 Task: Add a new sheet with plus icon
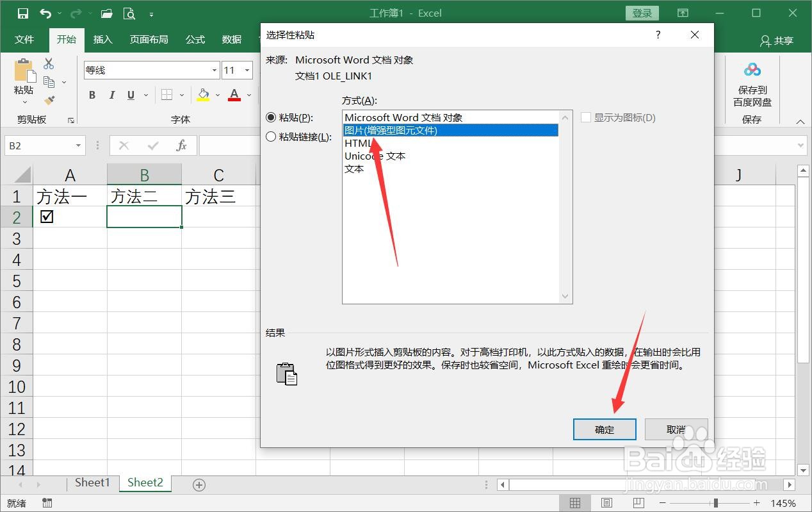199,485
